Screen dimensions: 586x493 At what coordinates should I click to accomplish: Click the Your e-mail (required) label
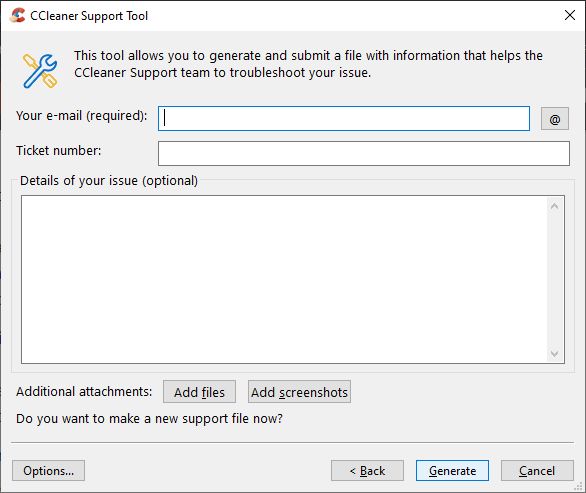(82, 116)
